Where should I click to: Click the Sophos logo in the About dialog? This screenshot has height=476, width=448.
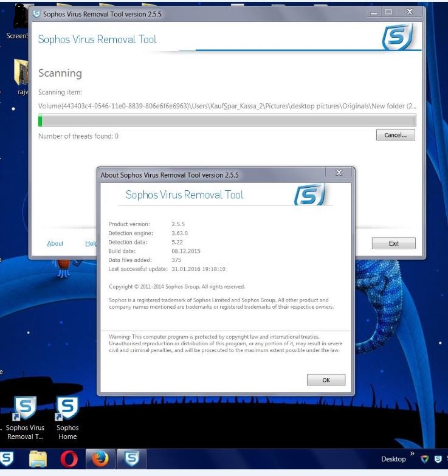(x=310, y=195)
